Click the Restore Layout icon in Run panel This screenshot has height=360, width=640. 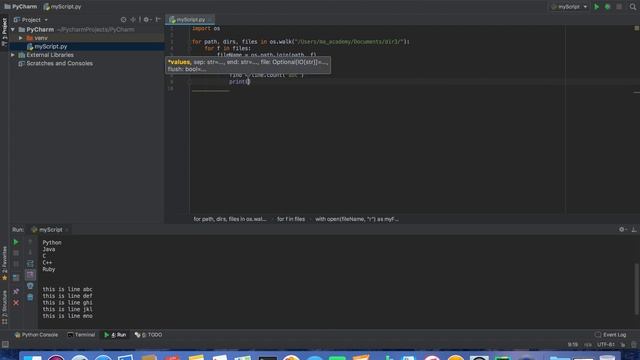(16, 278)
